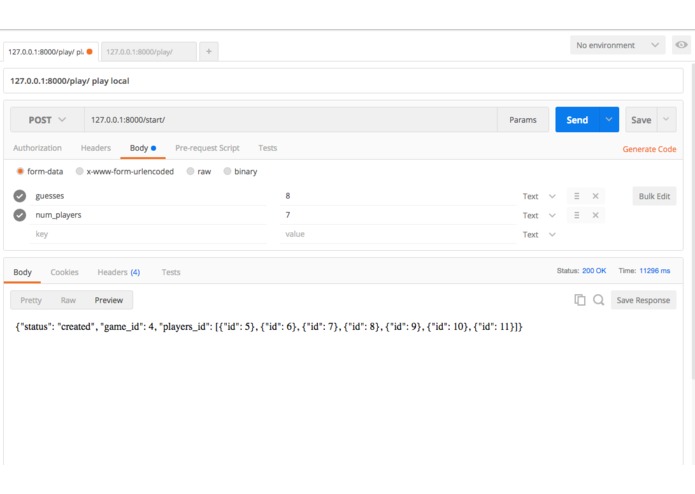
Task: Copy the response body to clipboard
Action: [580, 300]
